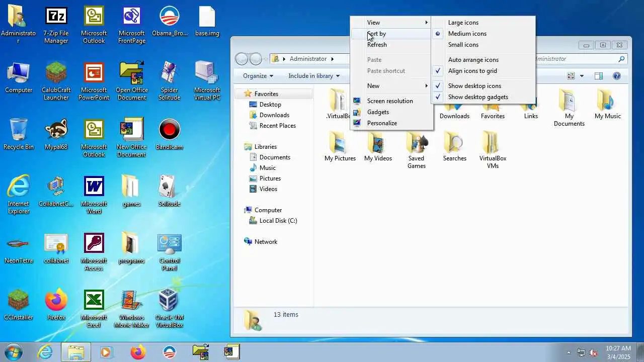Image resolution: width=644 pixels, height=362 pixels.
Task: Select the CalubCraft Launcher desktop icon
Action: tap(56, 81)
